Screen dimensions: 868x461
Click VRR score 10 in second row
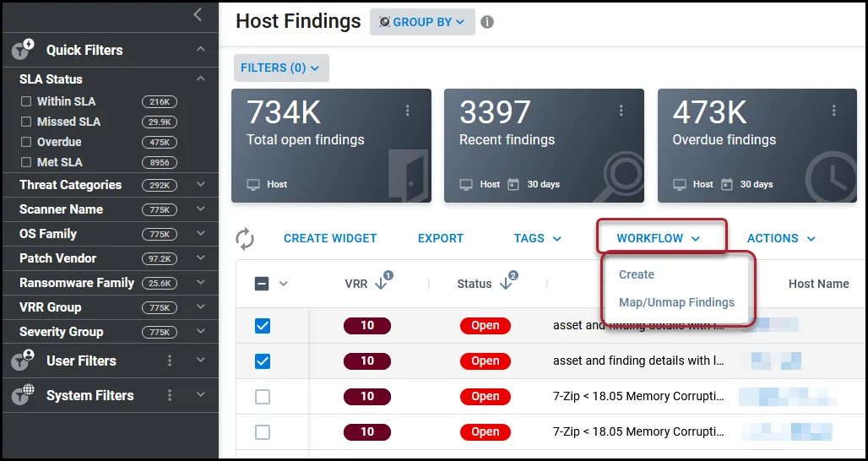coord(367,361)
